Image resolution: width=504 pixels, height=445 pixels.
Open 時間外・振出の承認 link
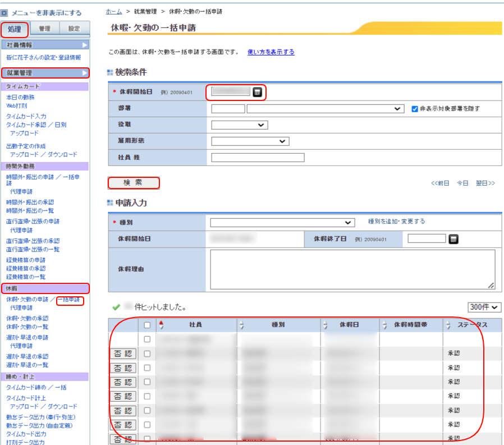[30, 203]
